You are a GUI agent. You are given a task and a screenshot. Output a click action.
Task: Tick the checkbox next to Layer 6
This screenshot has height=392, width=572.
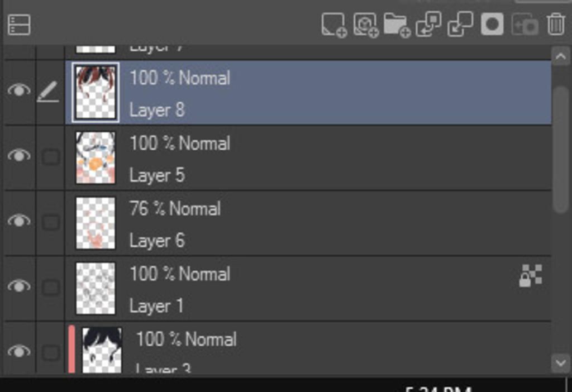point(51,222)
